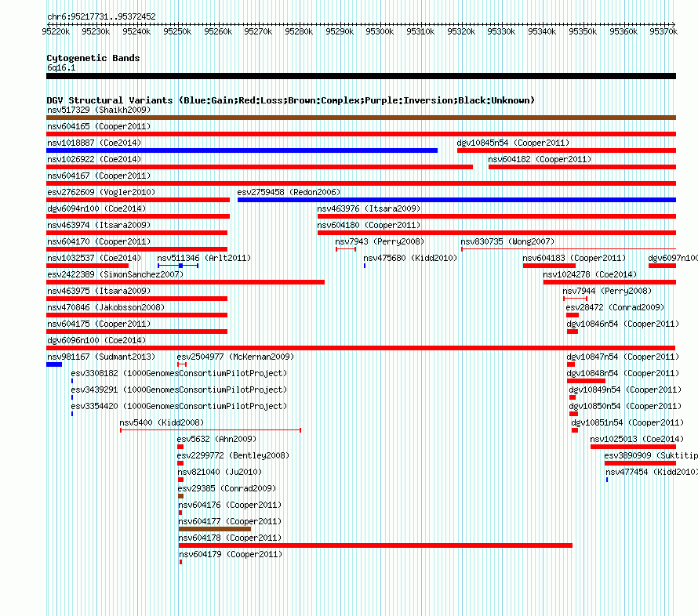The height and width of the screenshot is (616, 698).
Task: Open esv5632 (Ahn2009) variant
Action: (216, 439)
